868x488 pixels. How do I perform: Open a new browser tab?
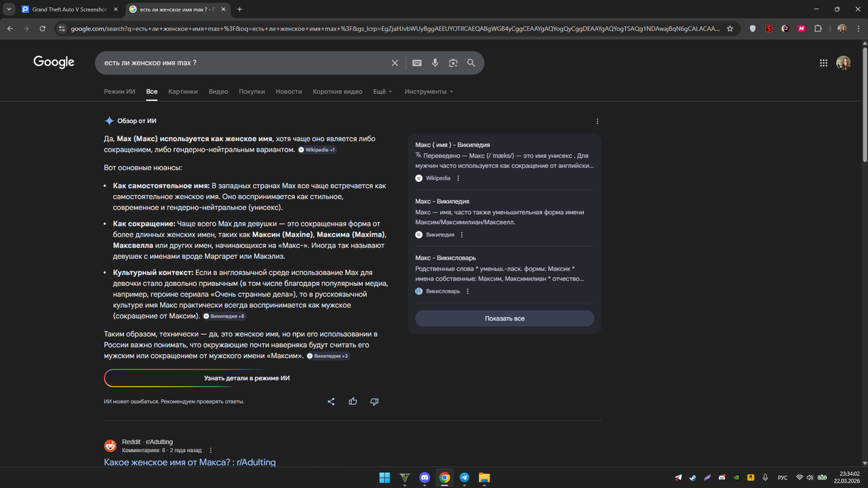coord(239,9)
